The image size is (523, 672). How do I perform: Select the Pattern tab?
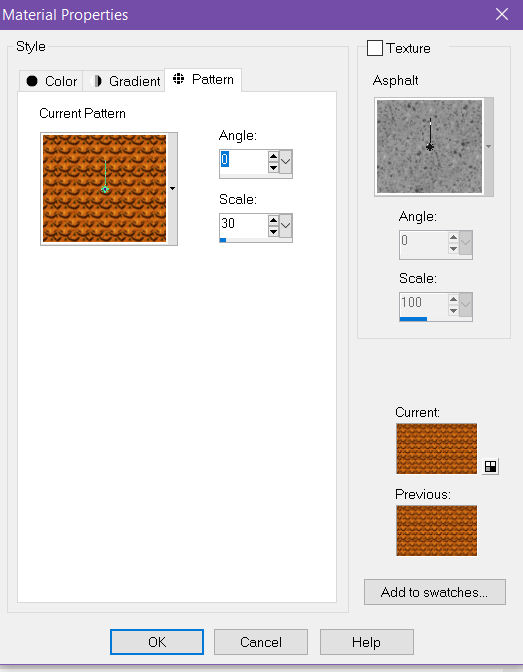[203, 80]
